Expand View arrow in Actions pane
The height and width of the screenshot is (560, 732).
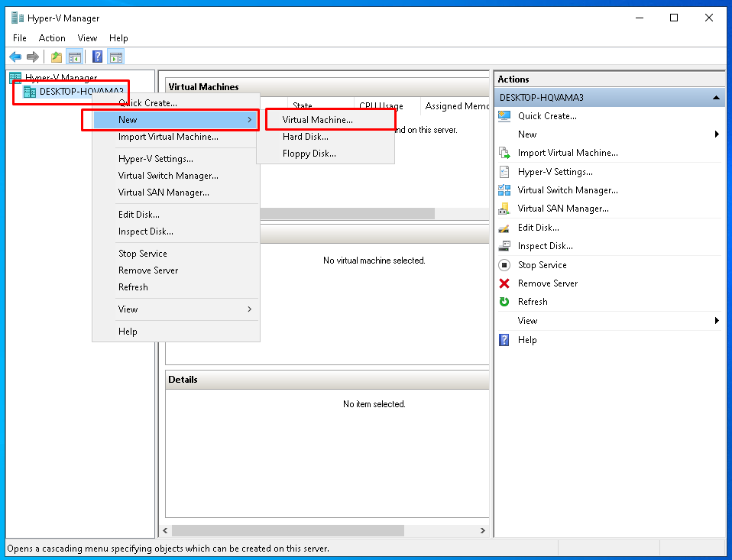pos(717,321)
